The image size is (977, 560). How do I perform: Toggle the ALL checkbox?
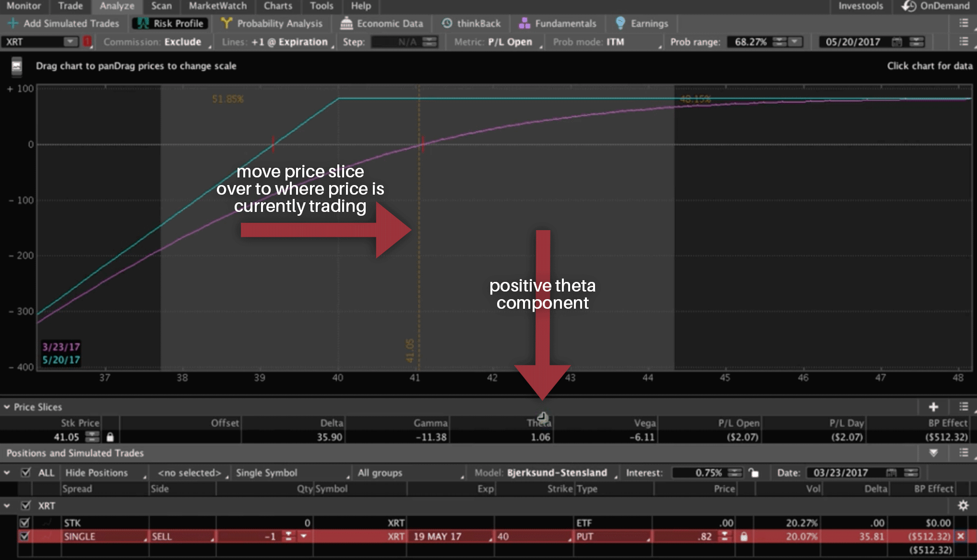(26, 473)
